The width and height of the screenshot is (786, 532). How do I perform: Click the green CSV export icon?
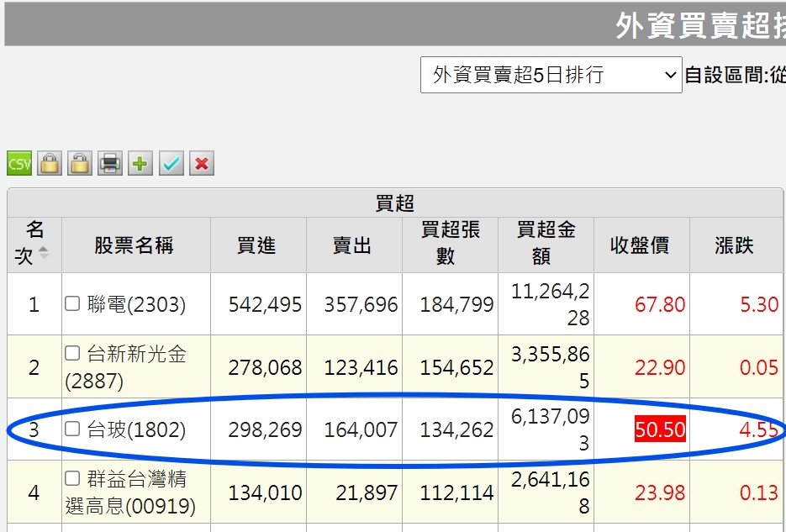18,163
